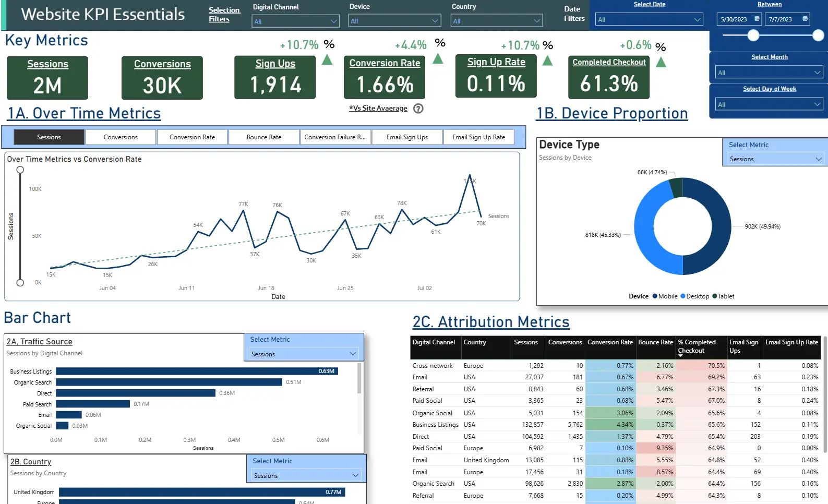Click the Desktop legend dot in Device Type
The width and height of the screenshot is (828, 504).
683,296
